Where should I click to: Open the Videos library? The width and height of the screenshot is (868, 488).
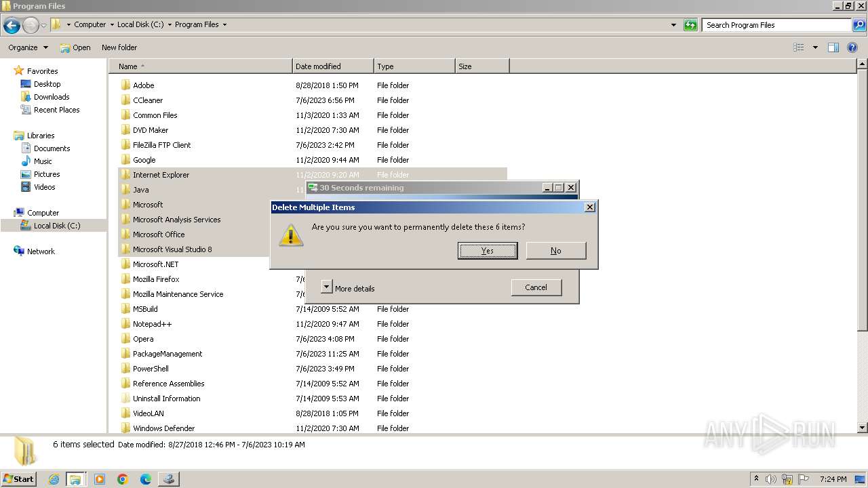44,187
